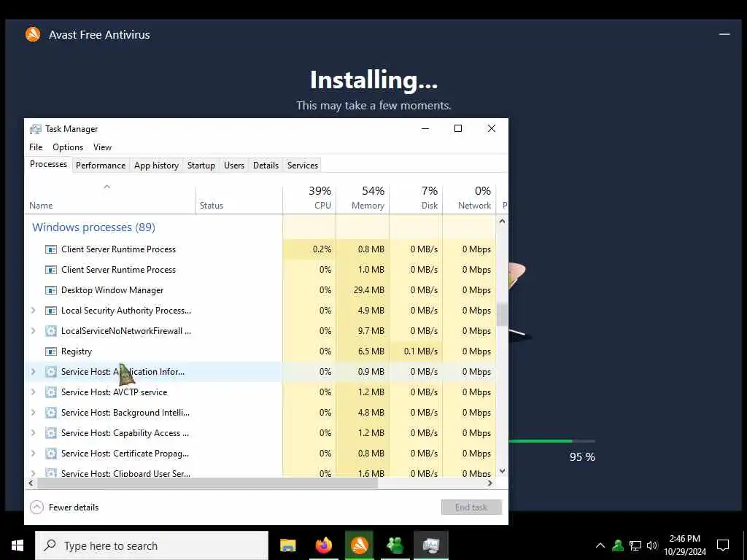Click the Registry process icon
747x560 pixels.
coord(51,351)
